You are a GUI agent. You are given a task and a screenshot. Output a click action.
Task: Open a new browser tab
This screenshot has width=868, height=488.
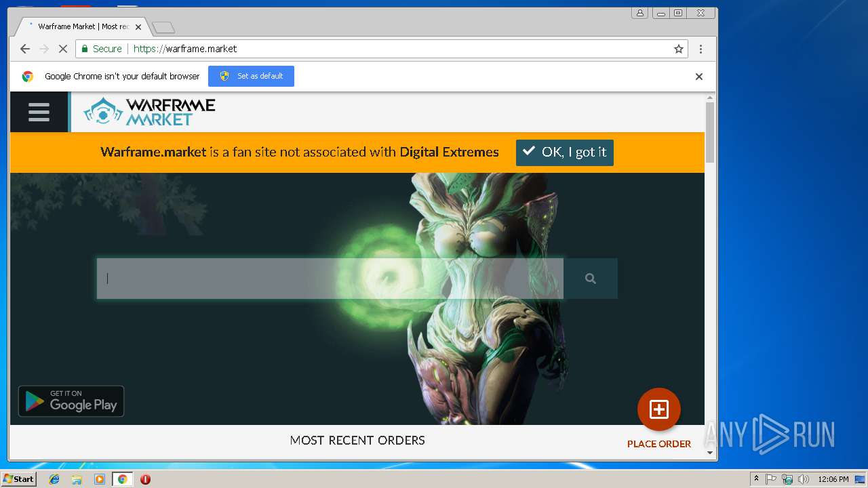coord(163,27)
